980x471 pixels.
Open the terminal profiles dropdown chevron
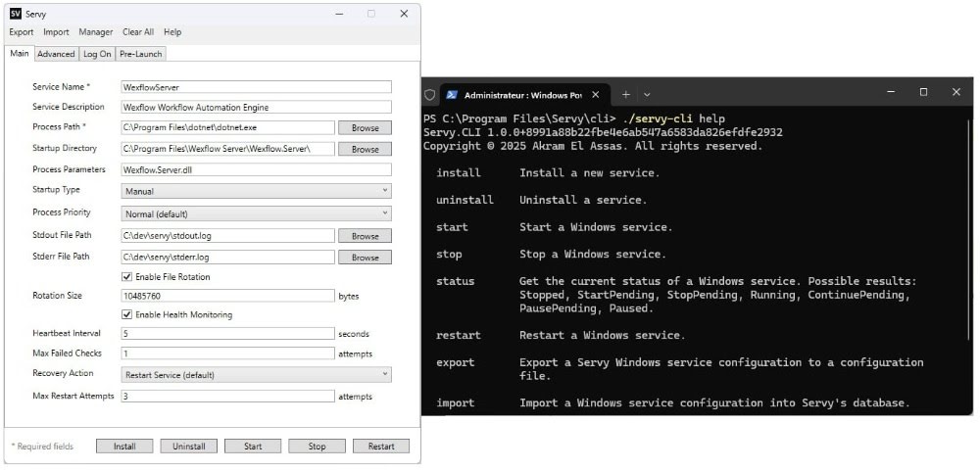649,95
